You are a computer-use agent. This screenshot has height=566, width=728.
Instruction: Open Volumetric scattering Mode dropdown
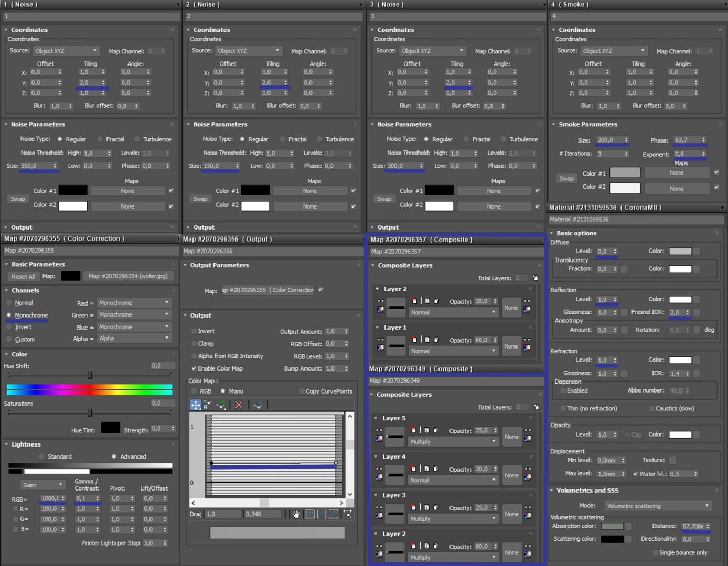pyautogui.click(x=658, y=506)
